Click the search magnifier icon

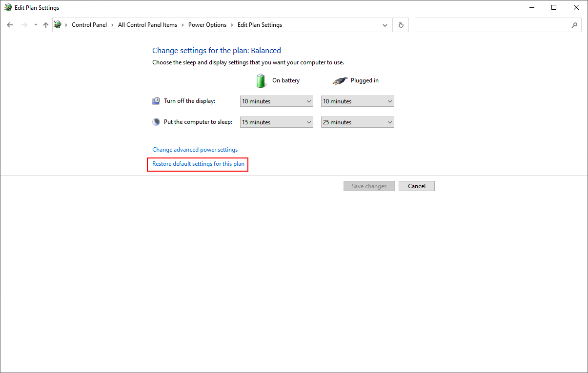(x=574, y=24)
